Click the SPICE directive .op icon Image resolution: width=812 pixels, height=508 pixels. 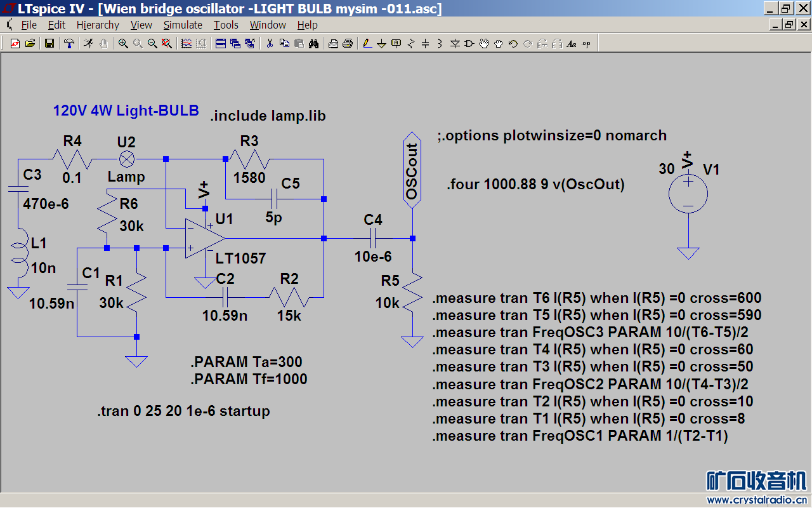pos(586,43)
